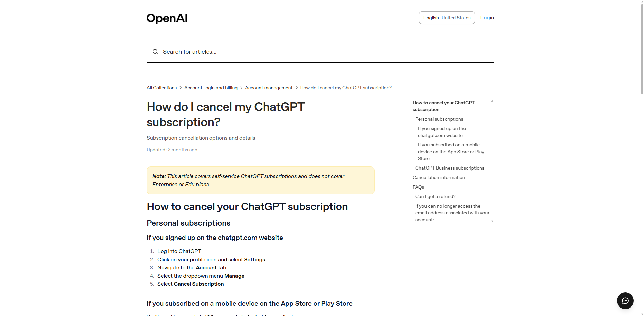Open 'Personal subscriptions' sidebar entry
This screenshot has width=644, height=316.
click(x=439, y=119)
